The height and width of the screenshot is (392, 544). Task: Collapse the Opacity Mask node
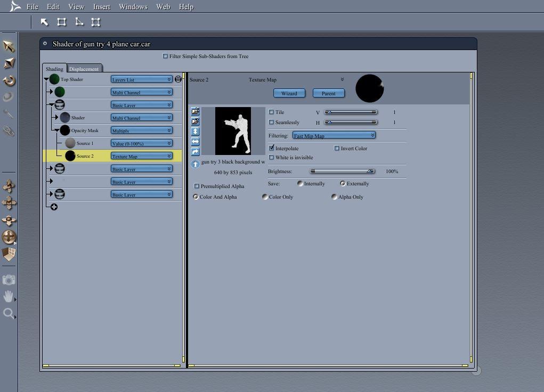[x=56, y=130]
